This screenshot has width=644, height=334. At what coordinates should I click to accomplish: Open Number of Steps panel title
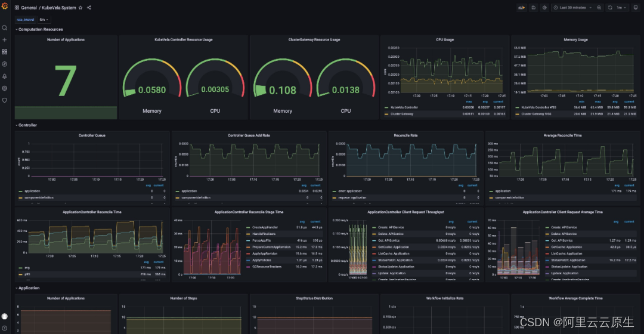pyautogui.click(x=184, y=298)
